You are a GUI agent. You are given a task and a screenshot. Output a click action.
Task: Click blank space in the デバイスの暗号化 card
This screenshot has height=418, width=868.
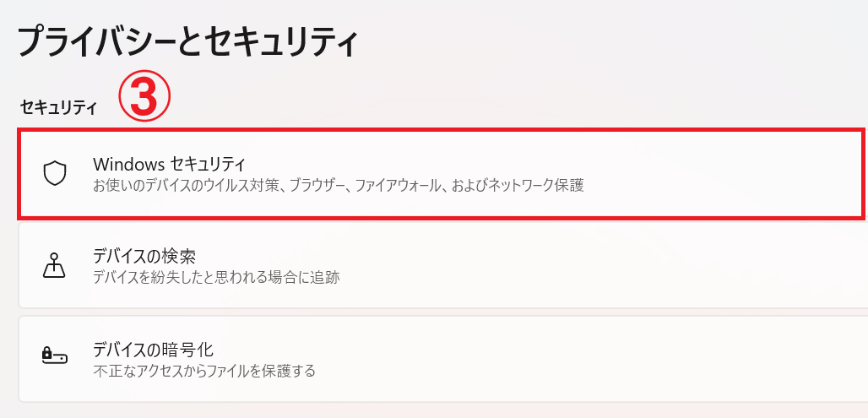591,358
